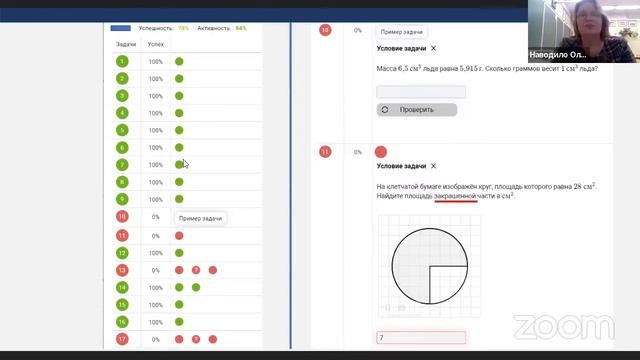Click Успех column header
This screenshot has width=640, height=360.
point(156,44)
